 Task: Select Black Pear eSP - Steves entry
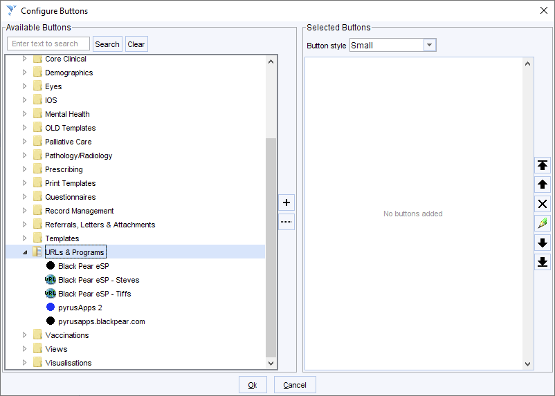[99, 280]
